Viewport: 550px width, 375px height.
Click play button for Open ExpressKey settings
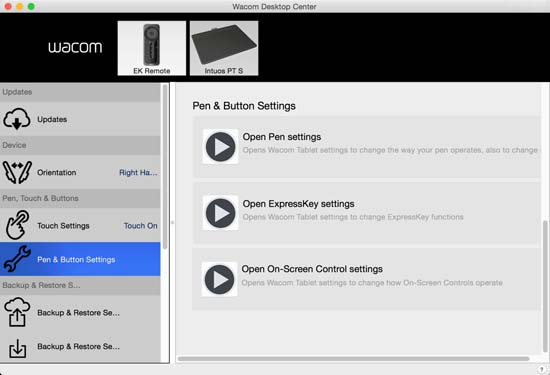[x=220, y=213]
